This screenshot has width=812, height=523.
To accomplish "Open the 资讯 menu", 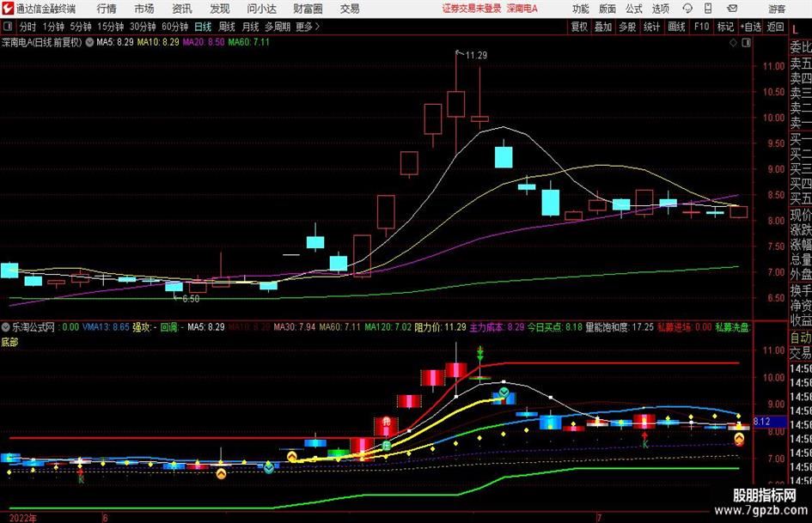I will point(182,9).
